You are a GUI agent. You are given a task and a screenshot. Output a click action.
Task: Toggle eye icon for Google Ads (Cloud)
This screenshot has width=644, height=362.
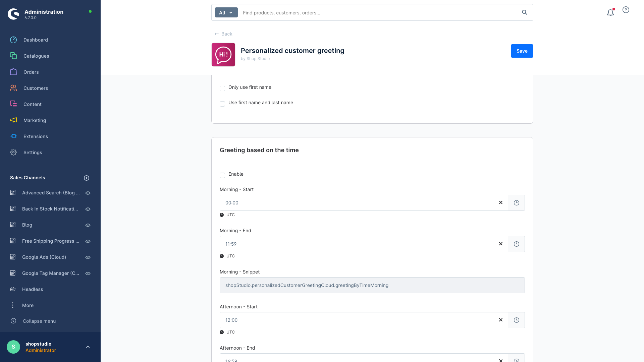88,257
